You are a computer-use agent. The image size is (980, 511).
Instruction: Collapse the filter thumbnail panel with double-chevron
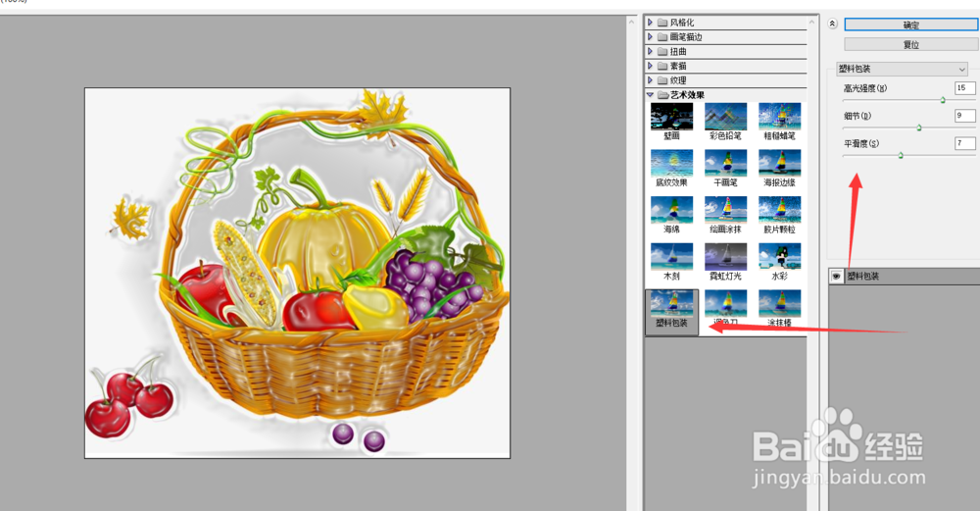(x=832, y=24)
